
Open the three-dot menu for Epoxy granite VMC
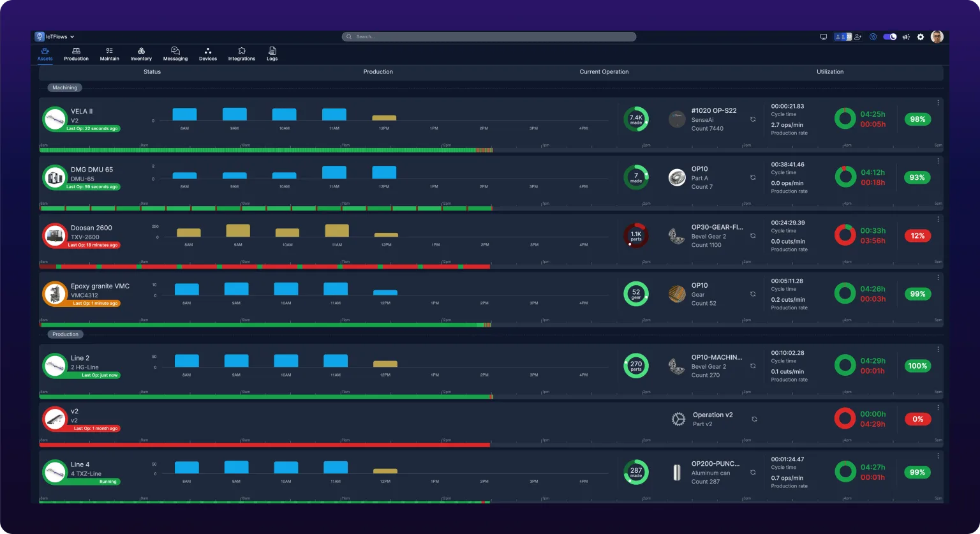click(x=938, y=278)
